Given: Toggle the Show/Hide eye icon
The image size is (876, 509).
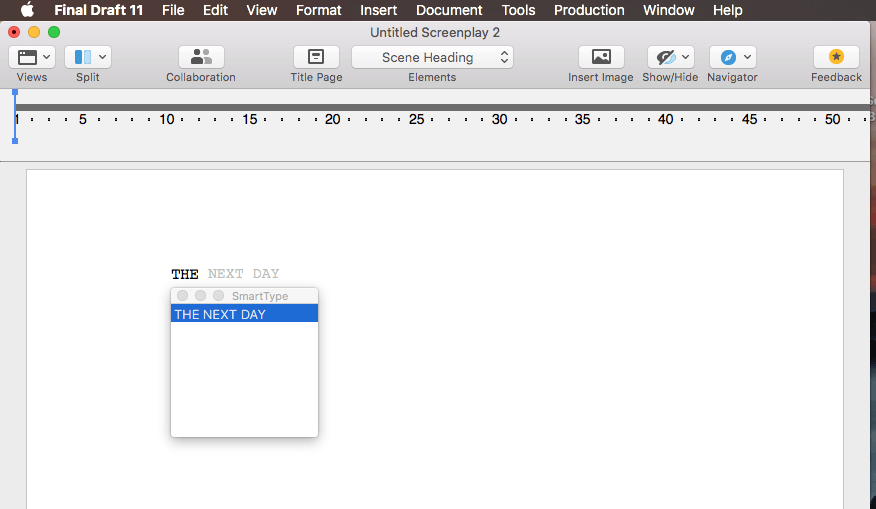Looking at the screenshot, I should (666, 57).
